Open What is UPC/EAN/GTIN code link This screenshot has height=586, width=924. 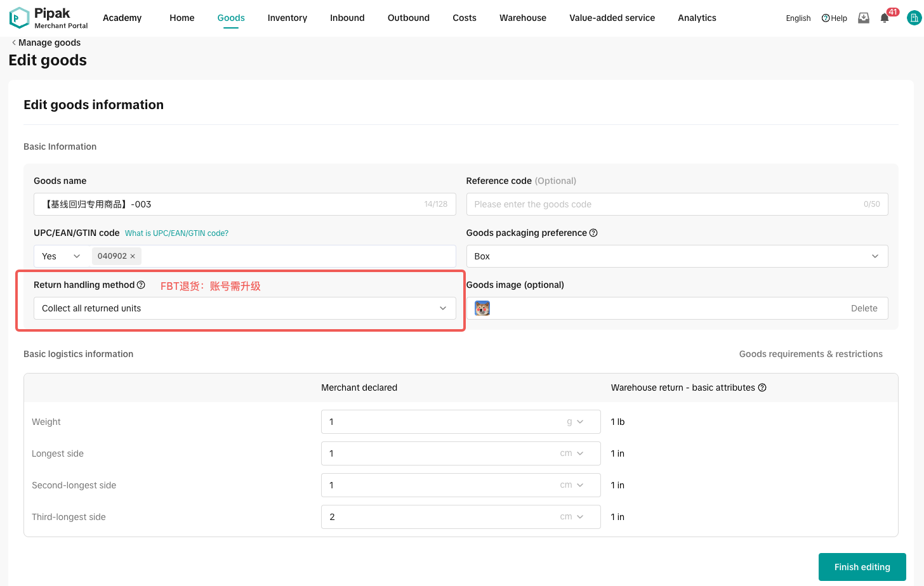[176, 233]
